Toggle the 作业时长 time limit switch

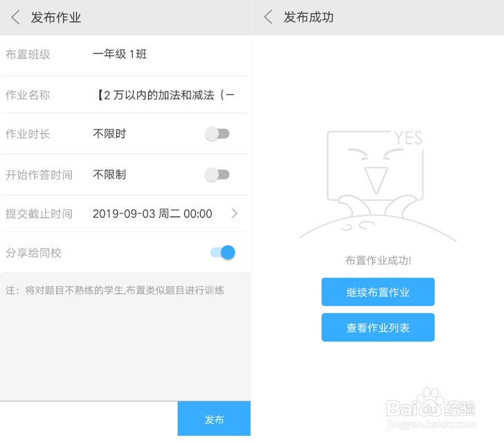(217, 134)
